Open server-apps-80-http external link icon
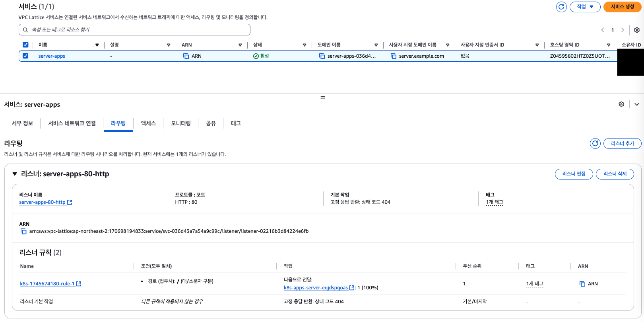Image resolution: width=644 pixels, height=322 pixels. [70, 202]
